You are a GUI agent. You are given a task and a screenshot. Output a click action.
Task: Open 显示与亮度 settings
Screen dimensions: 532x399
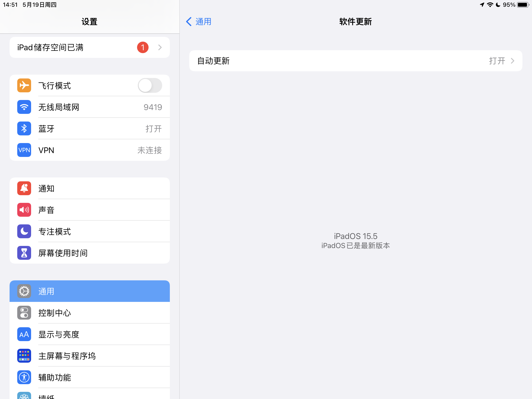pyautogui.click(x=89, y=334)
